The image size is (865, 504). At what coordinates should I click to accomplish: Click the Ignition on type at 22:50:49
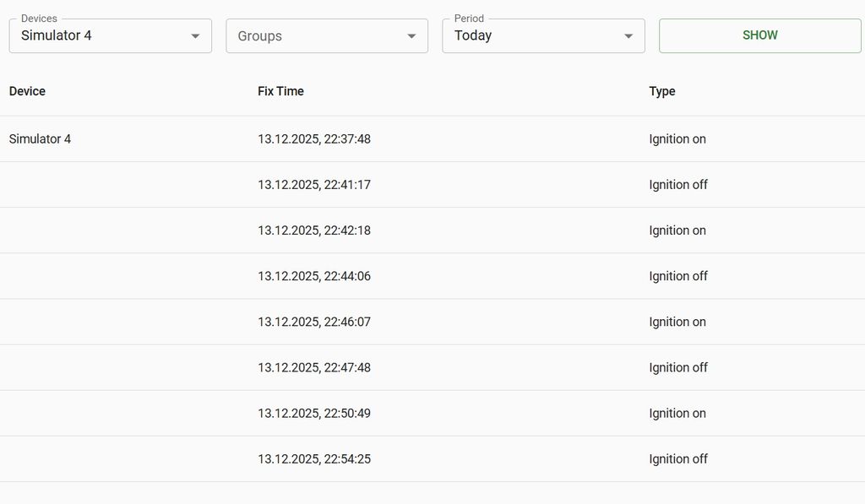677,413
